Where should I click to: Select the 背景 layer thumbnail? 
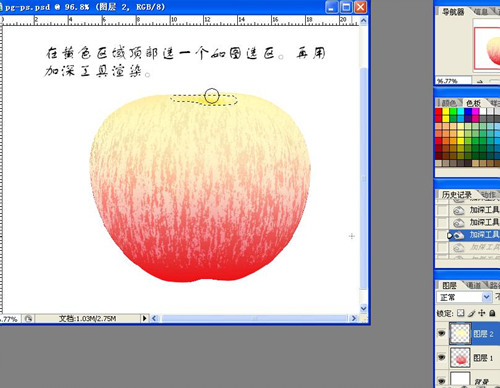pyautogui.click(x=460, y=379)
